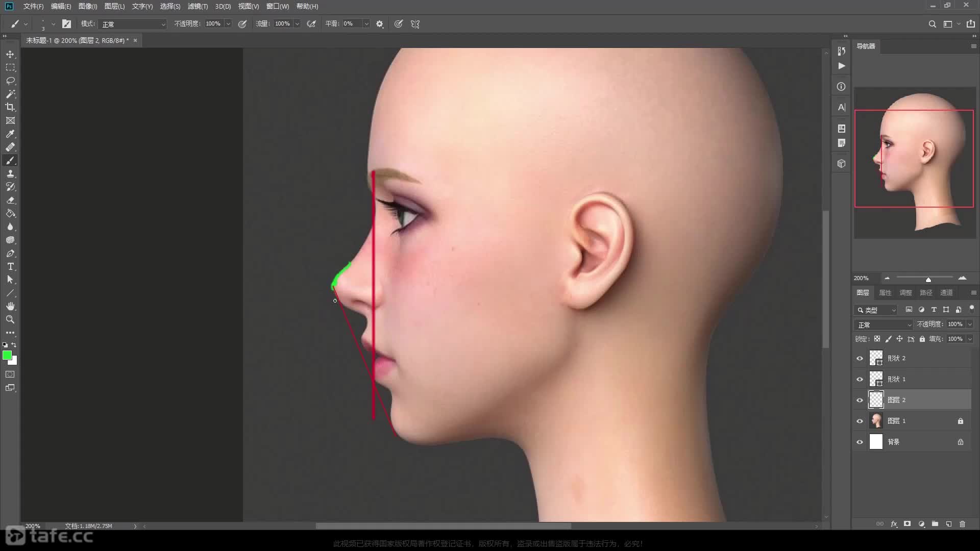Create new adjustment layer
Screen dimensions: 980x551
[x=921, y=524]
